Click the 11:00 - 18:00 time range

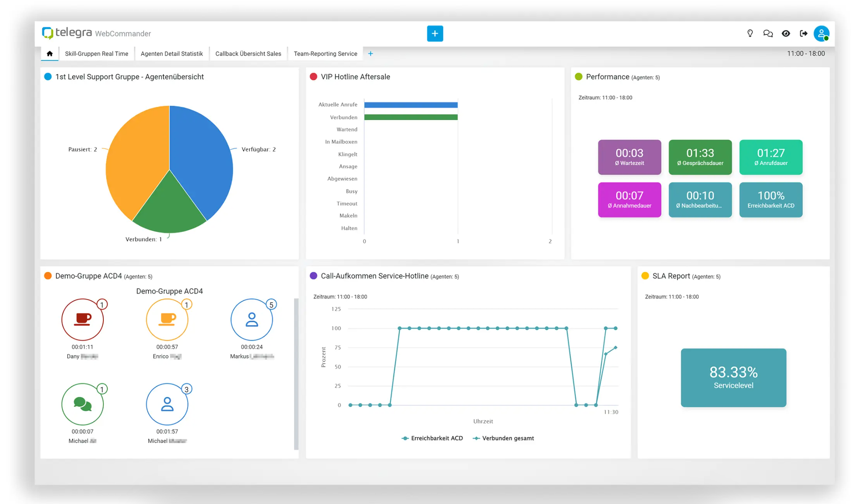(x=806, y=54)
